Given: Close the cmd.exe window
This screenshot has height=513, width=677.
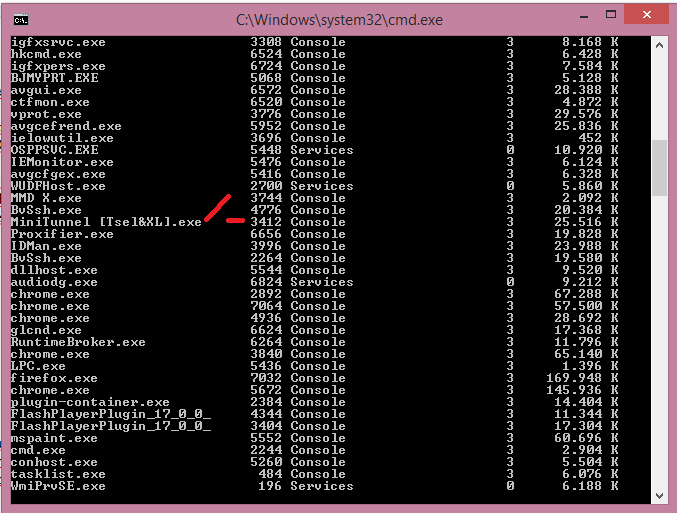Looking at the screenshot, I should (x=646, y=15).
